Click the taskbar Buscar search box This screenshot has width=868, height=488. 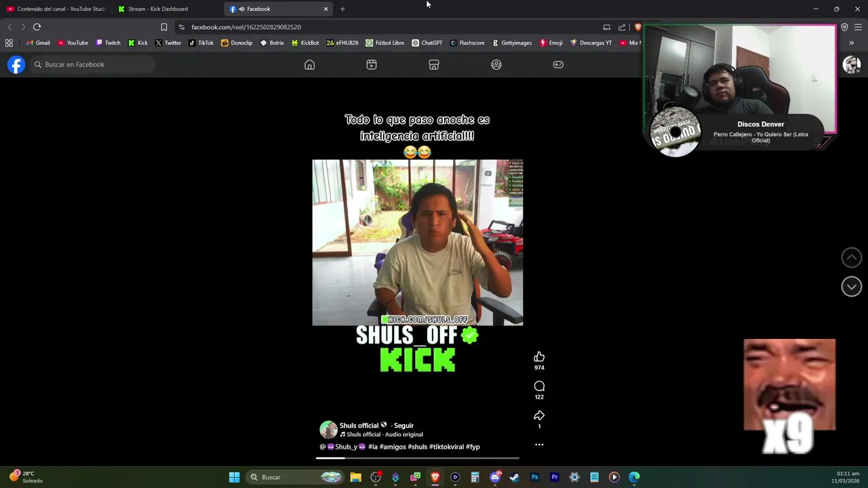294,477
